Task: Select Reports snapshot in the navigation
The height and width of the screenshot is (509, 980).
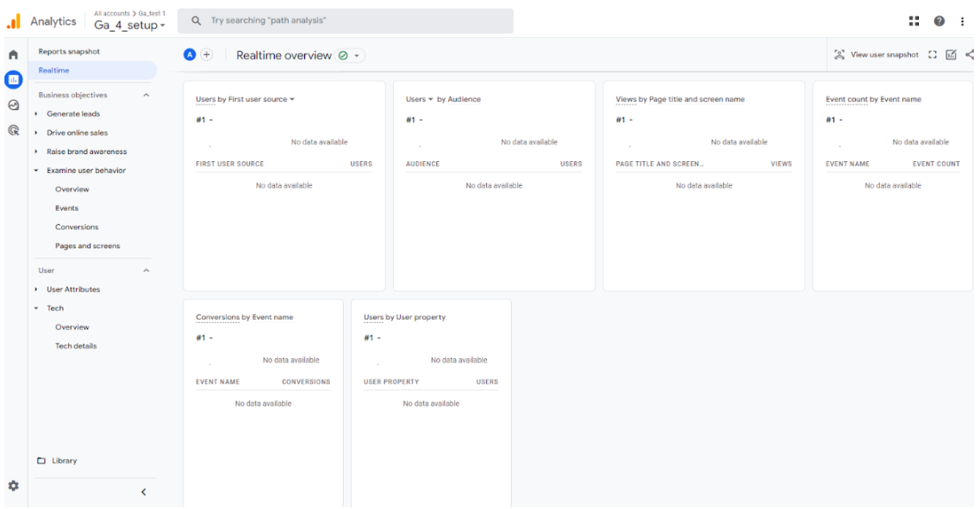Action: 69,52
